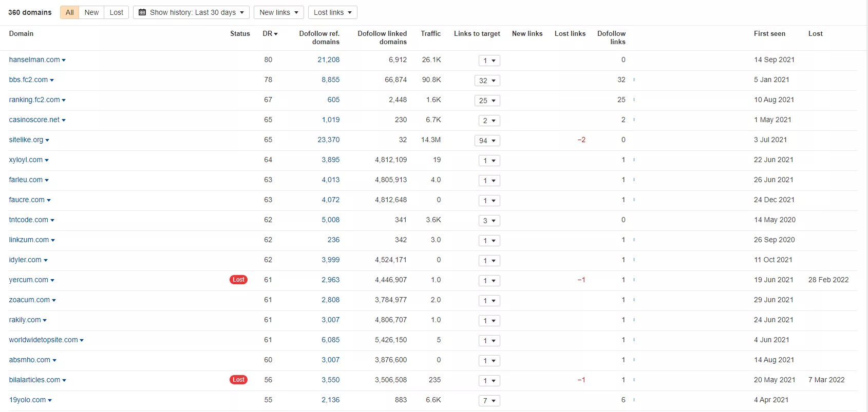Open the New links filter dropdown button
Screen dimensions: 868x412
(279, 12)
